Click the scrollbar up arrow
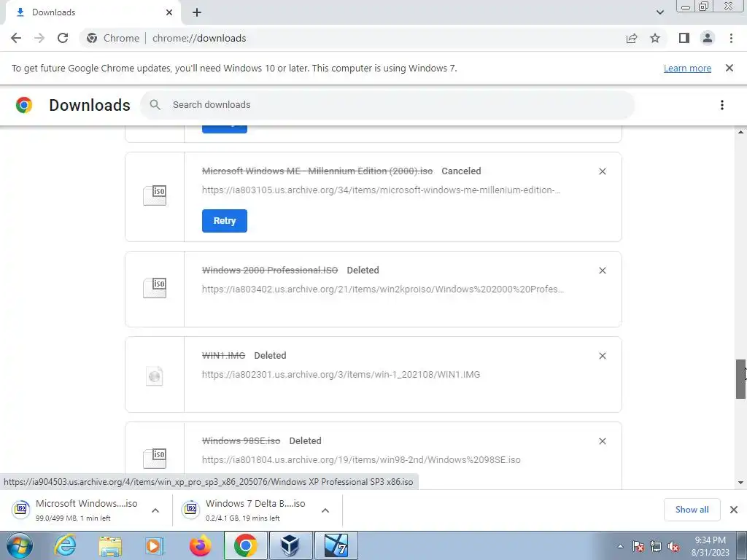 tap(741, 132)
